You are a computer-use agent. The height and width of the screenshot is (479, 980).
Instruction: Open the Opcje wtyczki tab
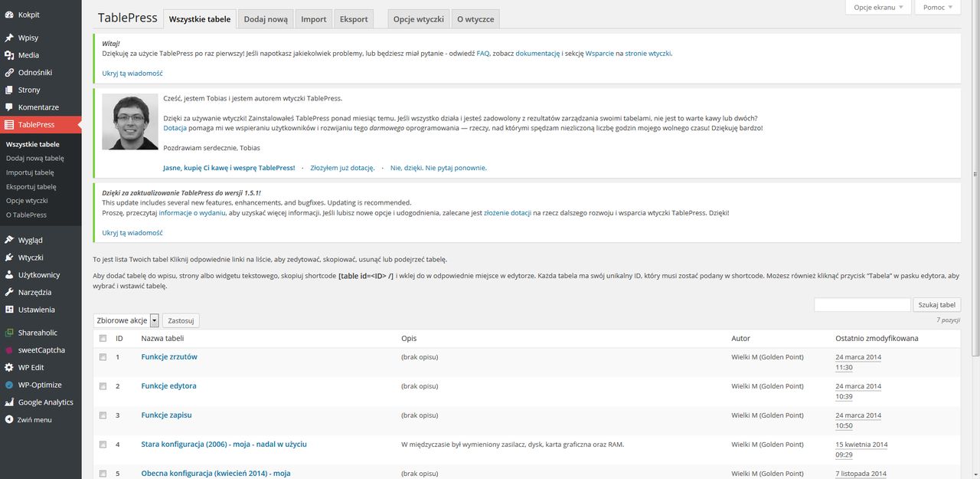(x=419, y=19)
